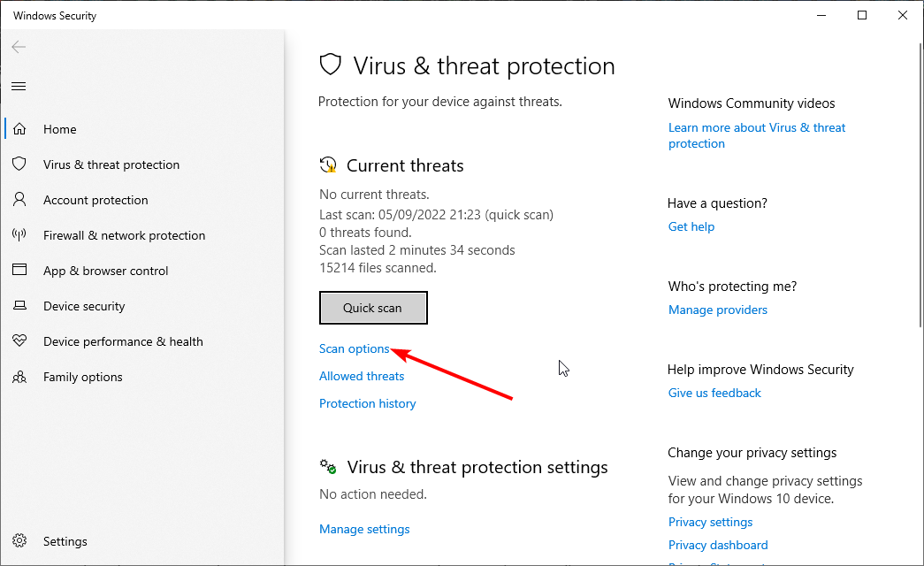The image size is (924, 566).
Task: Select the Virus & threat protection shield icon
Action: pyautogui.click(x=19, y=164)
